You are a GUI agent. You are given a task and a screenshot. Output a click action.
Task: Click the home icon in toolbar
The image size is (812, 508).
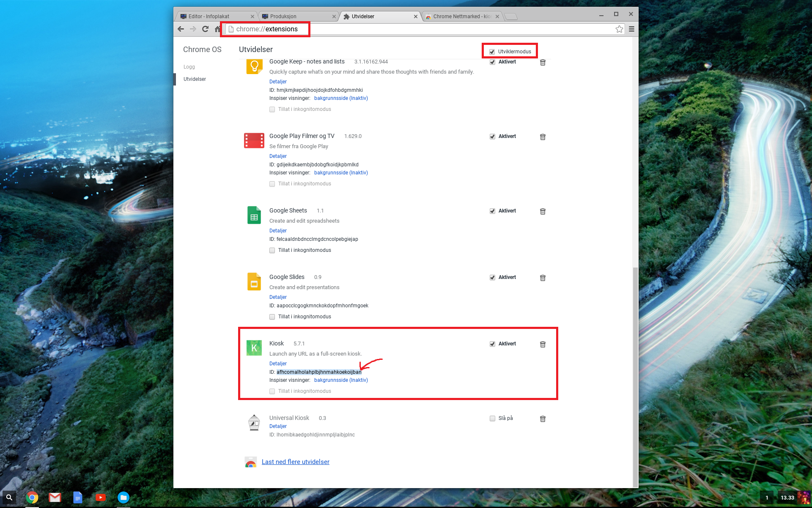point(217,29)
